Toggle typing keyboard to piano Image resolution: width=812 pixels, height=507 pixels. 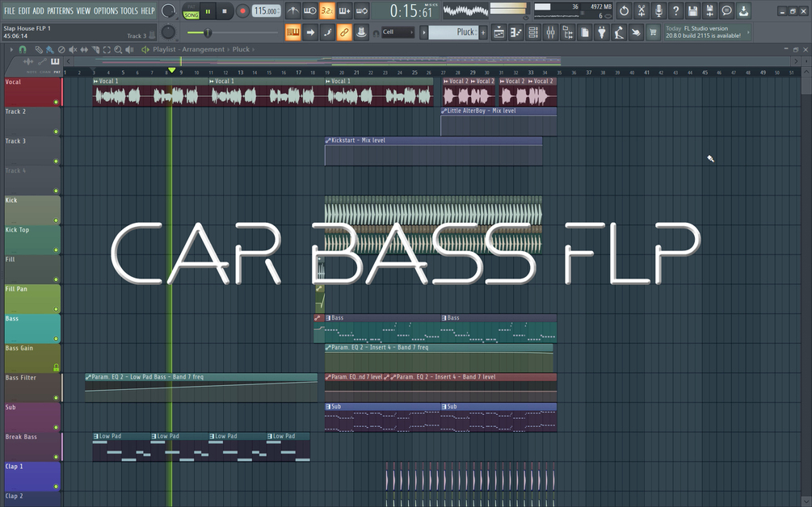pos(292,32)
